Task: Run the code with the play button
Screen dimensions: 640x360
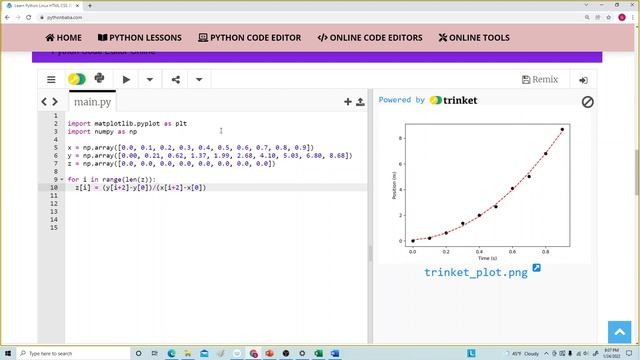Action: (x=127, y=80)
